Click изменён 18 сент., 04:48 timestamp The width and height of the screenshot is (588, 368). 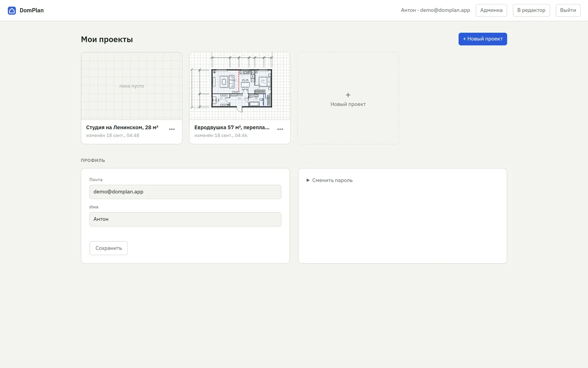point(113,135)
